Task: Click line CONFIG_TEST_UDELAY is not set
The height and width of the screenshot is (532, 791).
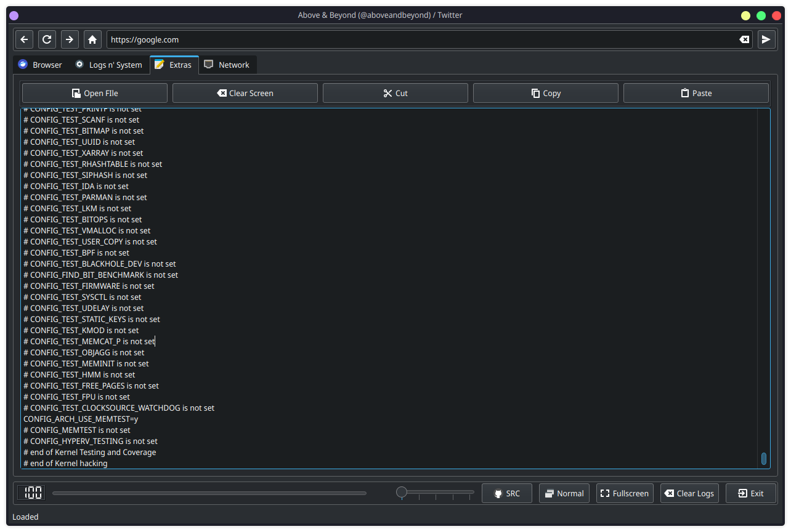Action: [84, 308]
